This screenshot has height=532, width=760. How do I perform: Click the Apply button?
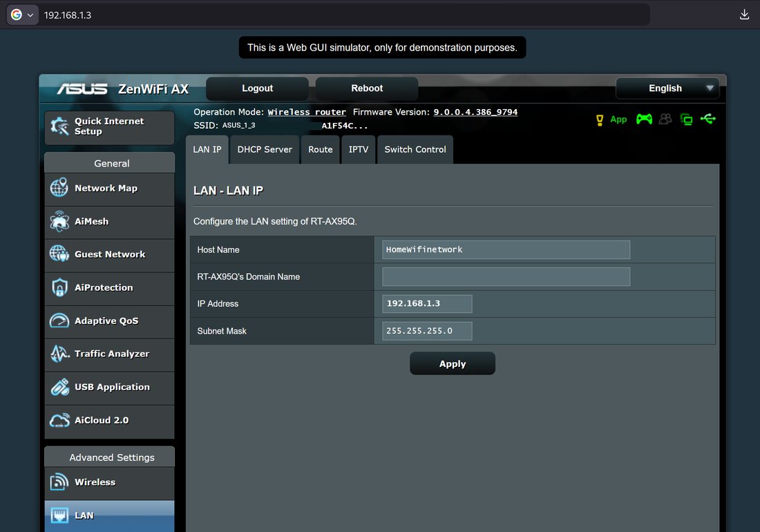453,363
